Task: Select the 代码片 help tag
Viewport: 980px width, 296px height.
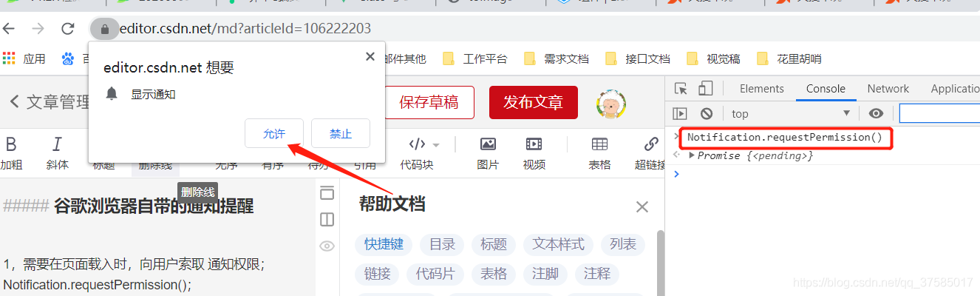Action: tap(435, 274)
